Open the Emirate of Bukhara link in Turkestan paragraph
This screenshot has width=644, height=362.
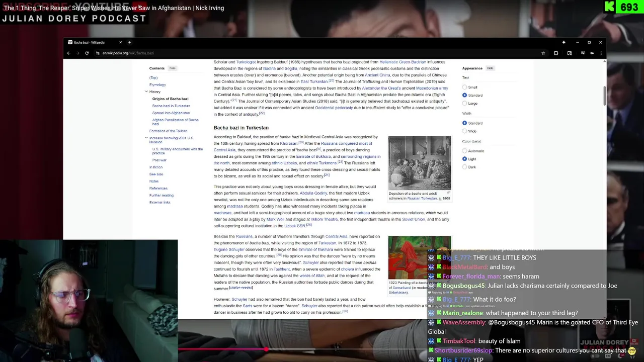coord(313,156)
